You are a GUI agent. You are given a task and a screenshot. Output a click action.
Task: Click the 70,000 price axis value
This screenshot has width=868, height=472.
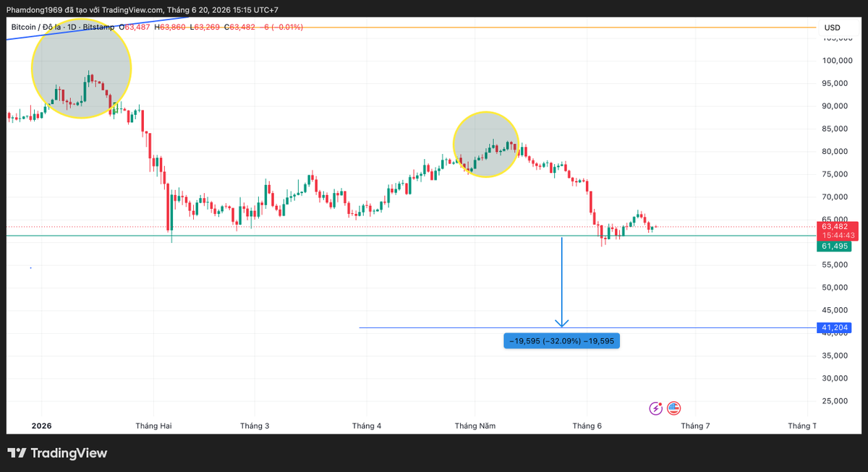pos(834,197)
